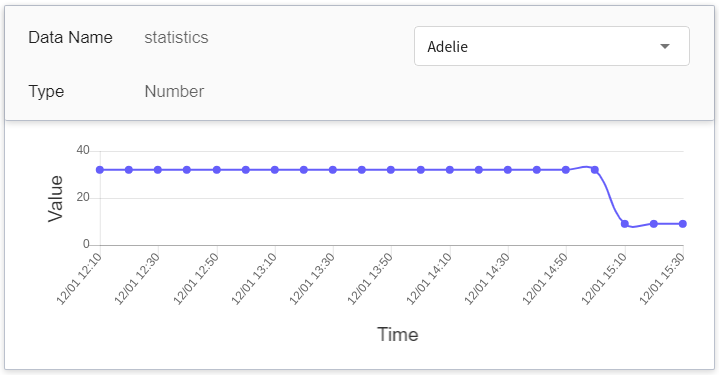The width and height of the screenshot is (719, 375).
Task: Click the last data point at 12/01 15:30
Action: [683, 224]
